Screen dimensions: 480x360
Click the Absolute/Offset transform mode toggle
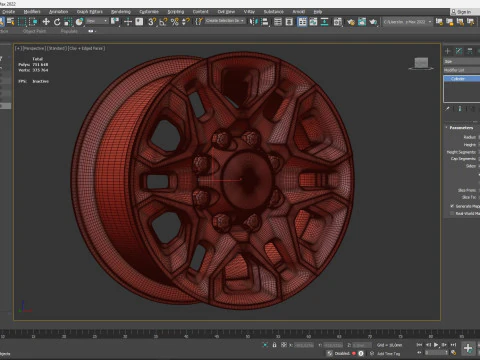click(x=284, y=345)
